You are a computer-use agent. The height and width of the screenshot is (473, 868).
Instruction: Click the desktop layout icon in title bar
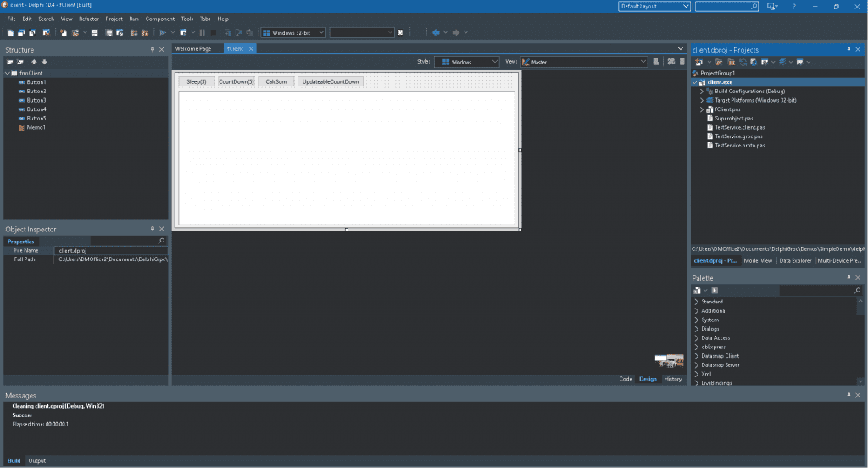pyautogui.click(x=771, y=6)
